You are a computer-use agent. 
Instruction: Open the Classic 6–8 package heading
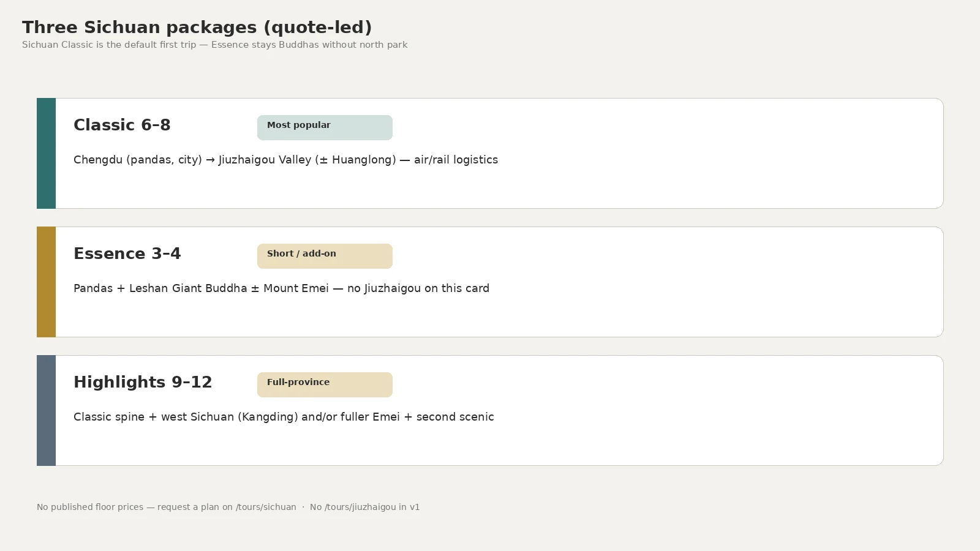click(122, 125)
